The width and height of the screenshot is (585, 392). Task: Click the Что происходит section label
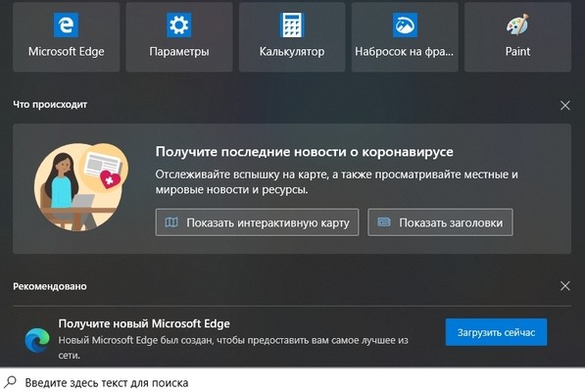[x=50, y=105]
